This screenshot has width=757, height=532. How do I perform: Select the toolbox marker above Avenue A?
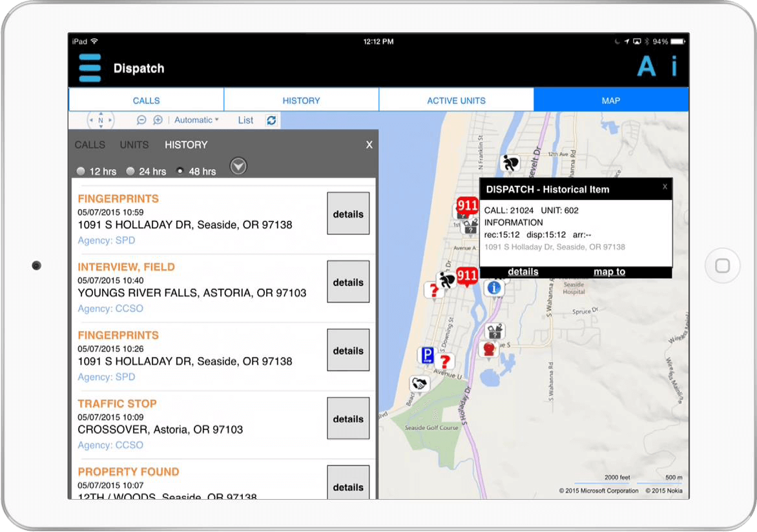(x=470, y=227)
